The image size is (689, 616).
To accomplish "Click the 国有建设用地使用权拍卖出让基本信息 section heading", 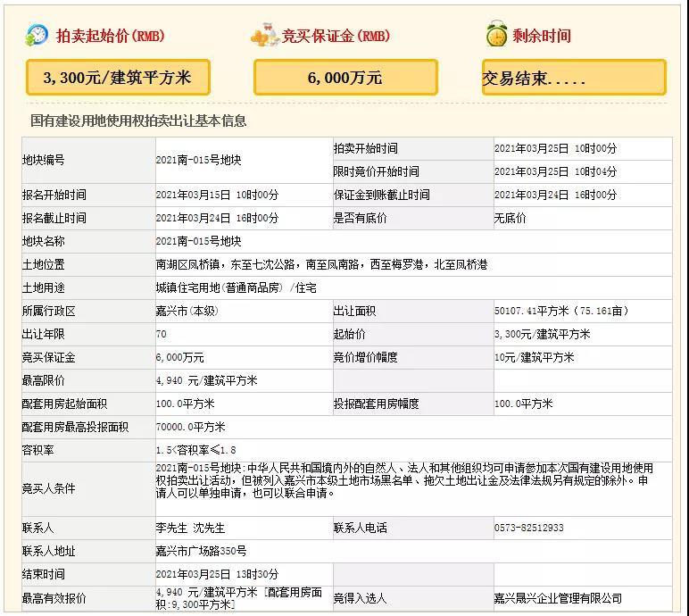I will pos(138,121).
